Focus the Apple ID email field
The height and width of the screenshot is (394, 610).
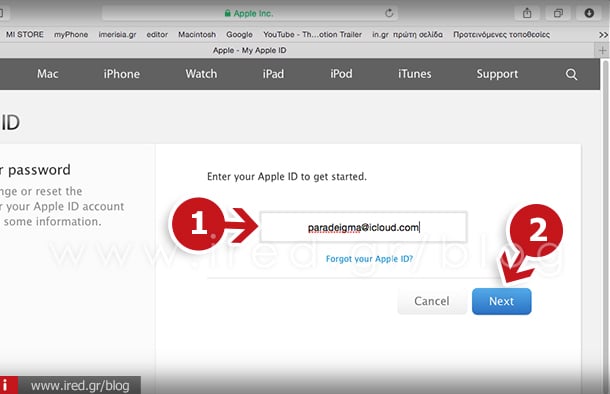[363, 227]
